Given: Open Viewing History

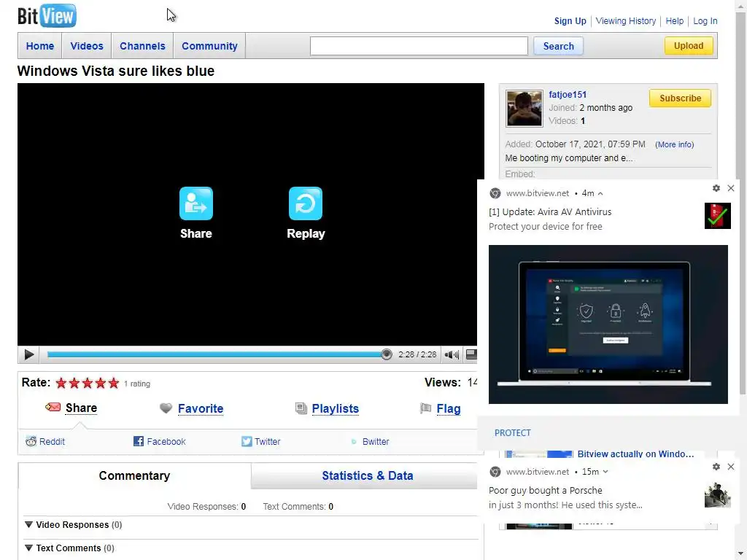Looking at the screenshot, I should click(x=625, y=21).
